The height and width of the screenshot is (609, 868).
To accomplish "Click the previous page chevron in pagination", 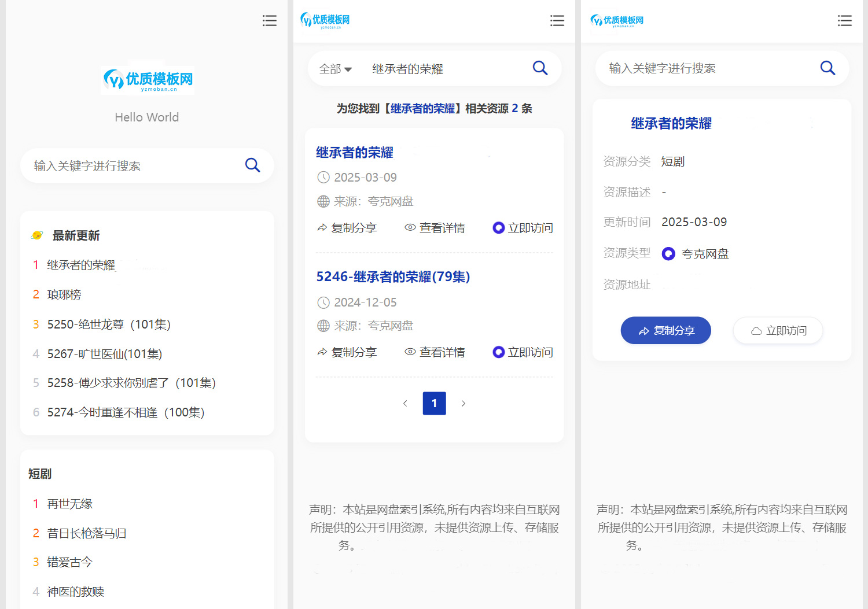I will (405, 403).
